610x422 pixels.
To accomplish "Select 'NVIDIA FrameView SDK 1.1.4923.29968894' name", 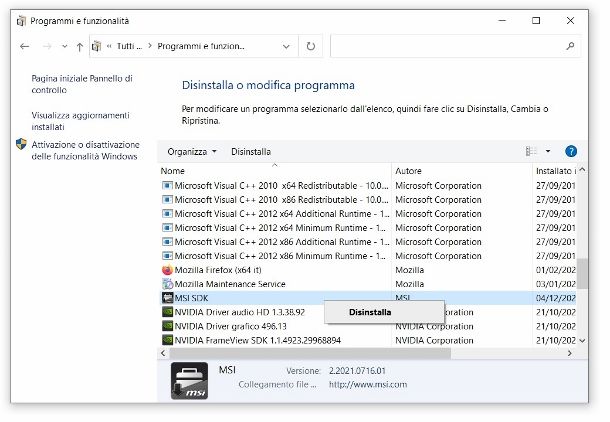I will click(258, 340).
